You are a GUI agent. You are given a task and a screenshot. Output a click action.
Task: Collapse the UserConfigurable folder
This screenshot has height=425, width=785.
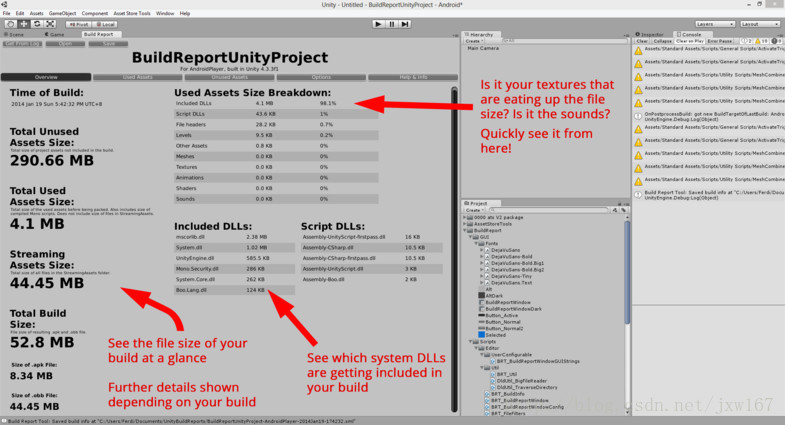pyautogui.click(x=482, y=354)
